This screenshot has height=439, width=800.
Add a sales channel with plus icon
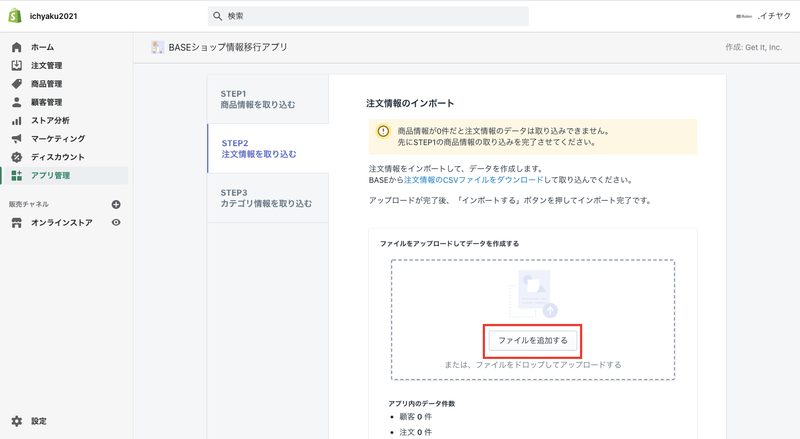[x=116, y=204]
